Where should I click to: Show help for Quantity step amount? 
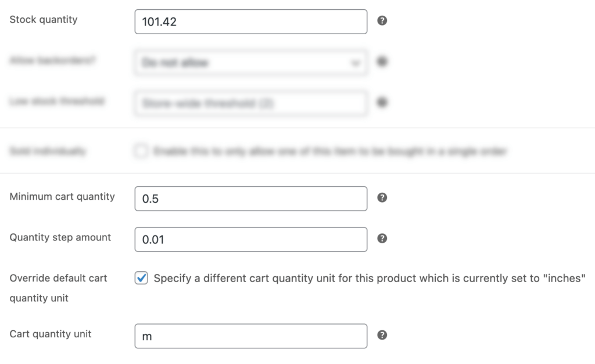[x=382, y=239]
